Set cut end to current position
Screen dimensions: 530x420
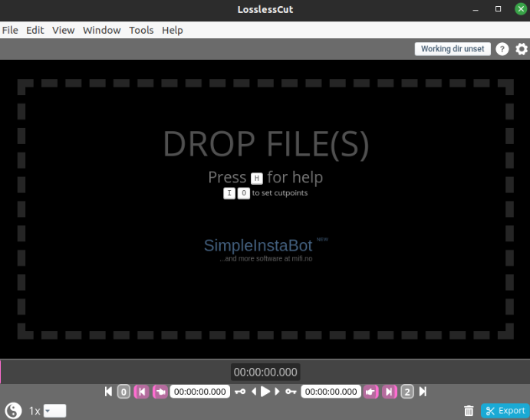370,392
